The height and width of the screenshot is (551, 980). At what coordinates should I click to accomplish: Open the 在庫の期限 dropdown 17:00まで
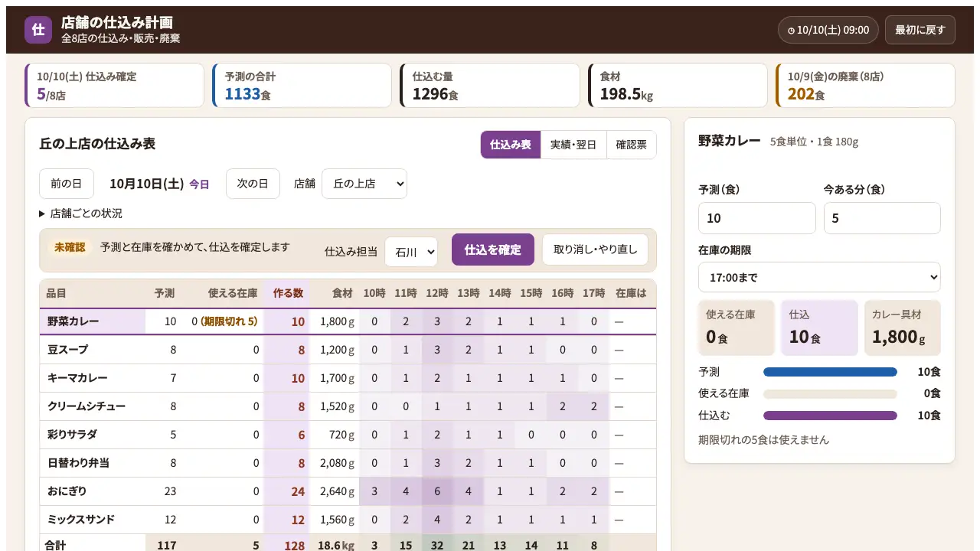(819, 277)
